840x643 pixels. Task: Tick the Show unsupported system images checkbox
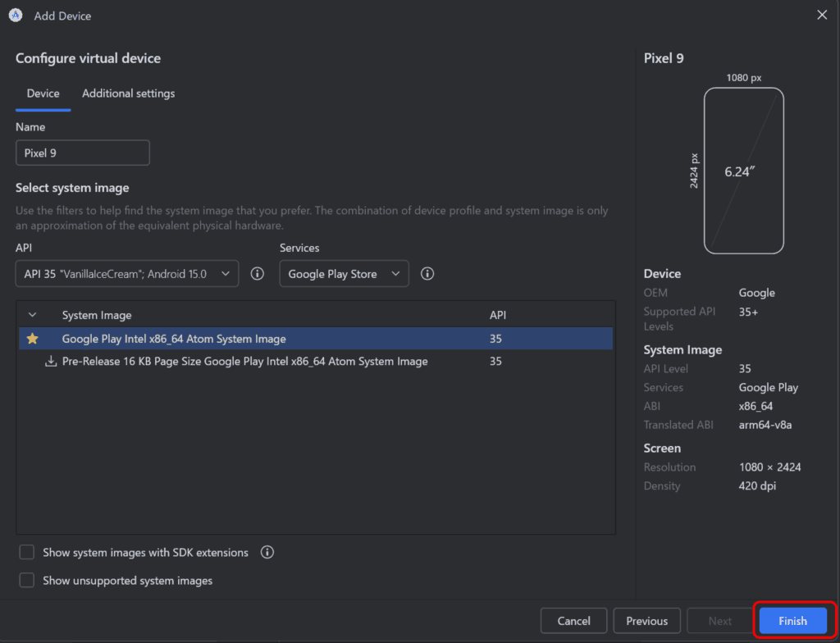click(27, 581)
